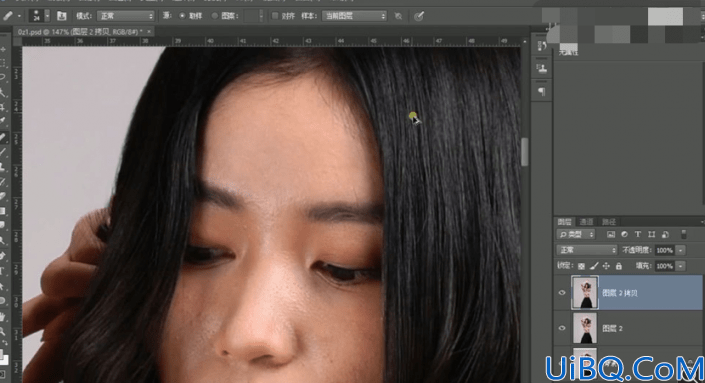The image size is (705, 383).
Task: Lock transparent pixels of the layer
Action: pos(581,266)
